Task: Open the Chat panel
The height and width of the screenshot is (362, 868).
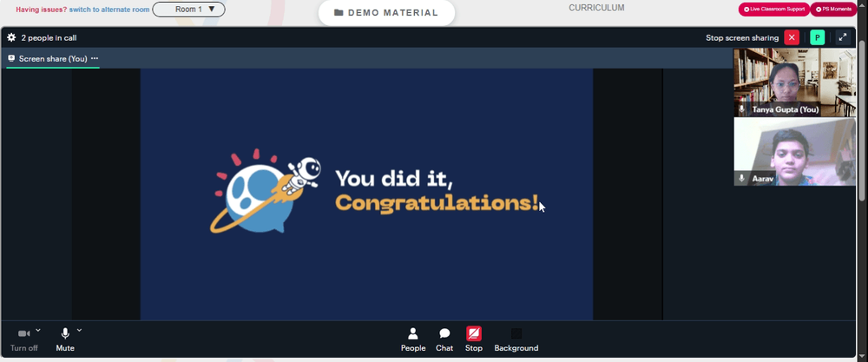Action: click(444, 339)
